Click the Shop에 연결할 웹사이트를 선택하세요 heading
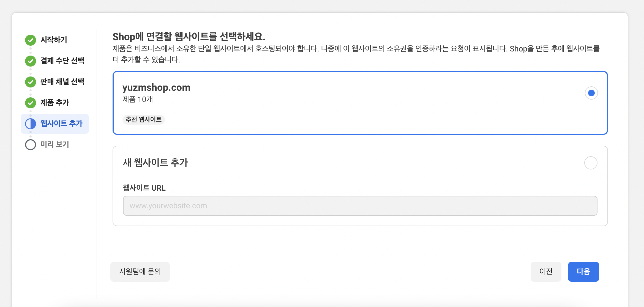 click(x=189, y=37)
